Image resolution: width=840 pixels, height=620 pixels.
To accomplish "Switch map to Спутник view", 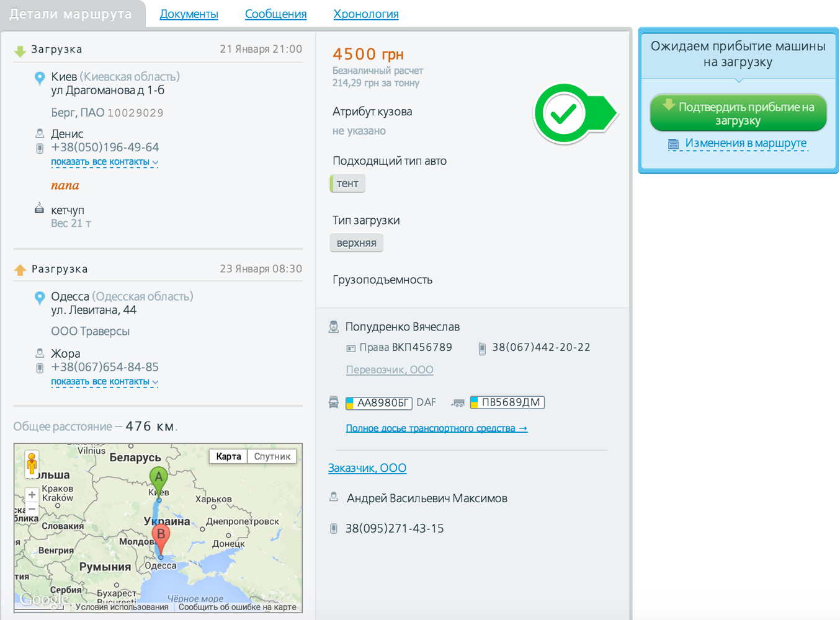I will point(272,456).
